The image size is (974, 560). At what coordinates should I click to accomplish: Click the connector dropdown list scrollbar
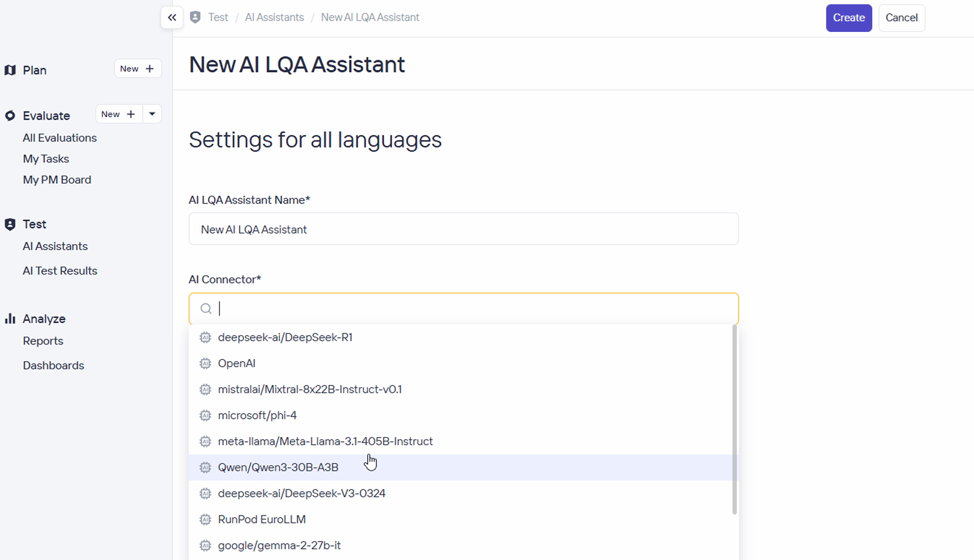click(x=734, y=419)
